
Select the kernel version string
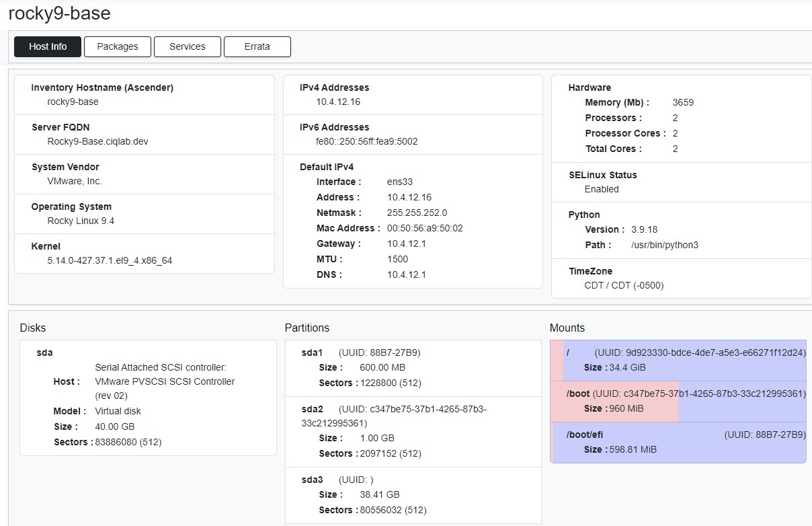coord(110,260)
